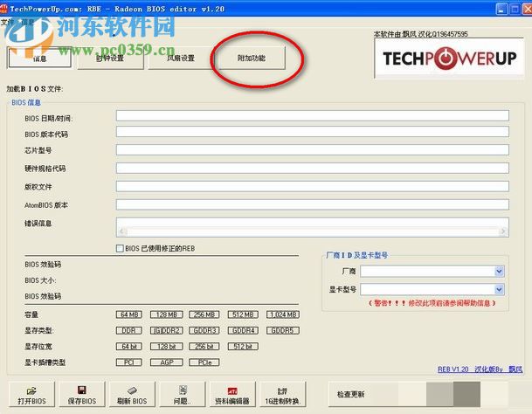Click the 硬件规格代码 field
The height and width of the screenshot is (414, 532).
tap(312, 168)
